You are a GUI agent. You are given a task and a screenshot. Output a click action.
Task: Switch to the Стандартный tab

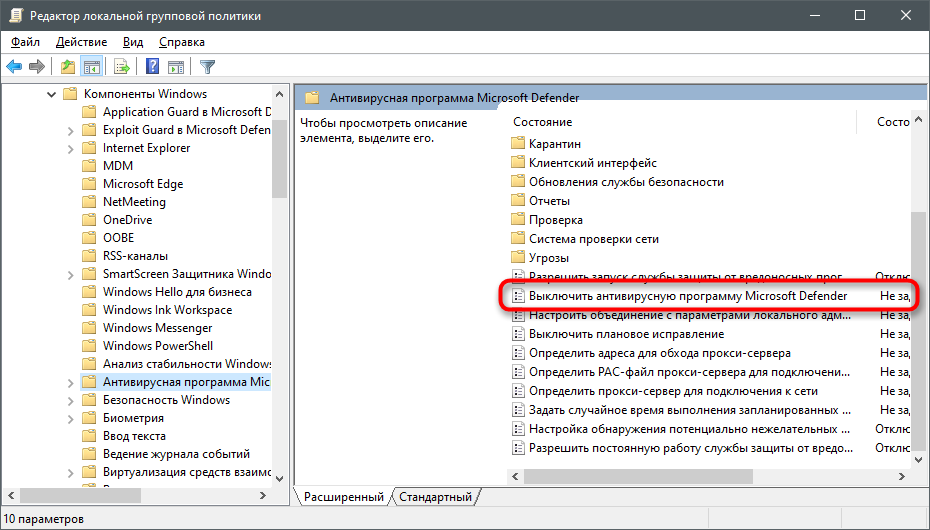[x=435, y=497]
